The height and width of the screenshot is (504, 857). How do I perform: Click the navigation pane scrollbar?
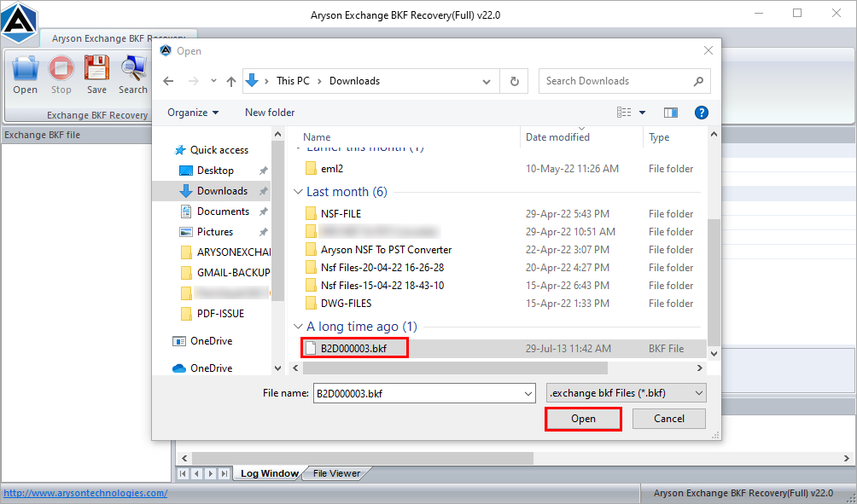277,221
